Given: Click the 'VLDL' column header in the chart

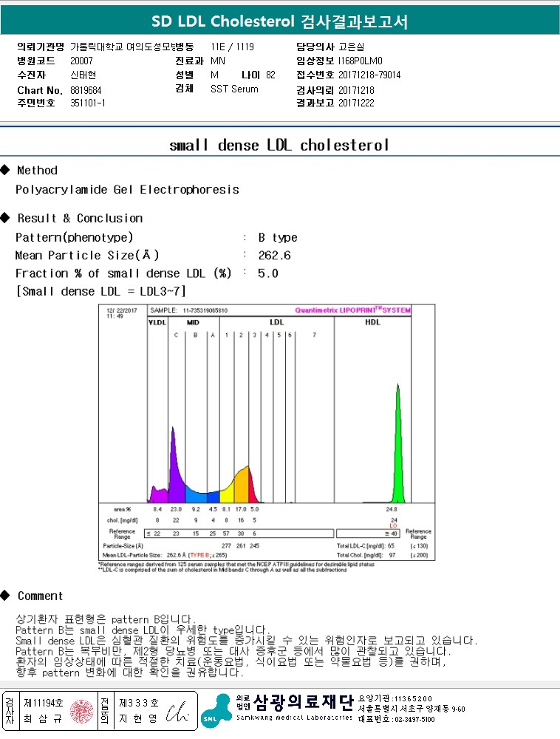Looking at the screenshot, I should pyautogui.click(x=157, y=322).
